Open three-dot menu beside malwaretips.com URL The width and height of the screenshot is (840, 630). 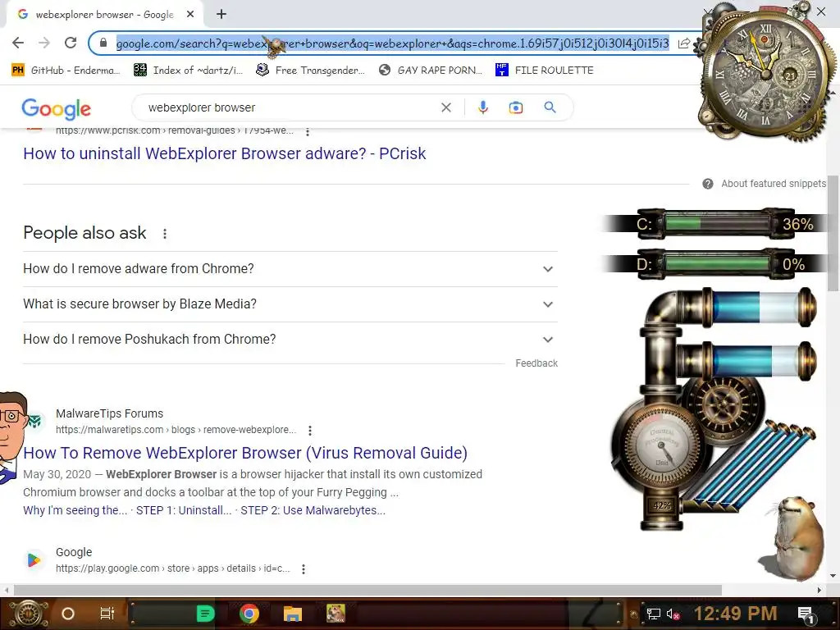point(309,430)
